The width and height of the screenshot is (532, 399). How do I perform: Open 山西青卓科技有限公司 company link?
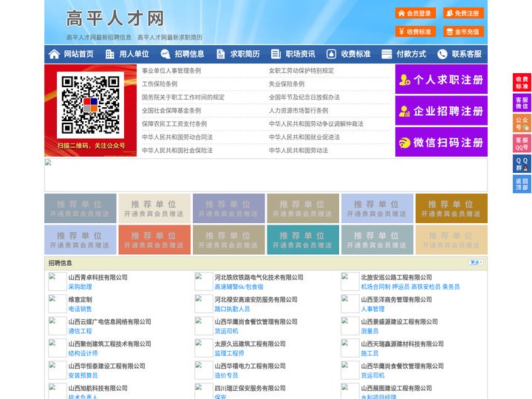98,277
